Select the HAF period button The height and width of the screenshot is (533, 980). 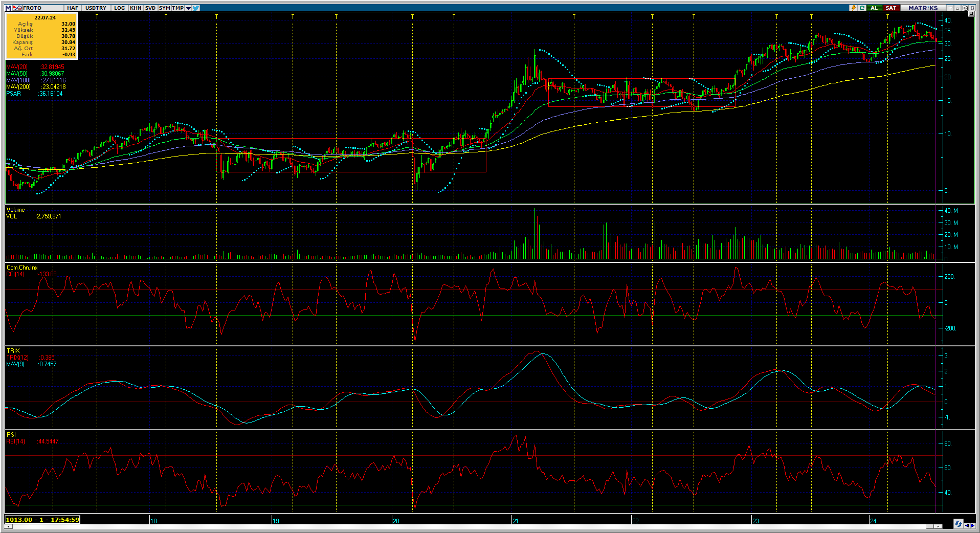click(73, 8)
